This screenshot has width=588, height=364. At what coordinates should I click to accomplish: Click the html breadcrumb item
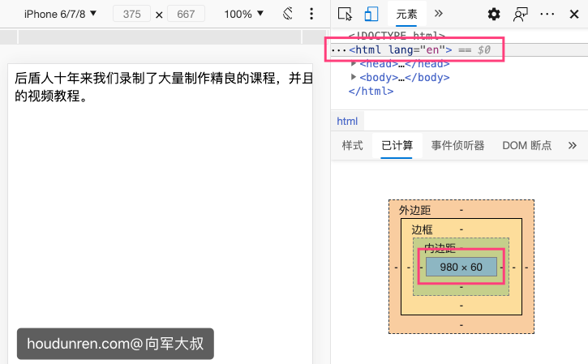coord(347,121)
